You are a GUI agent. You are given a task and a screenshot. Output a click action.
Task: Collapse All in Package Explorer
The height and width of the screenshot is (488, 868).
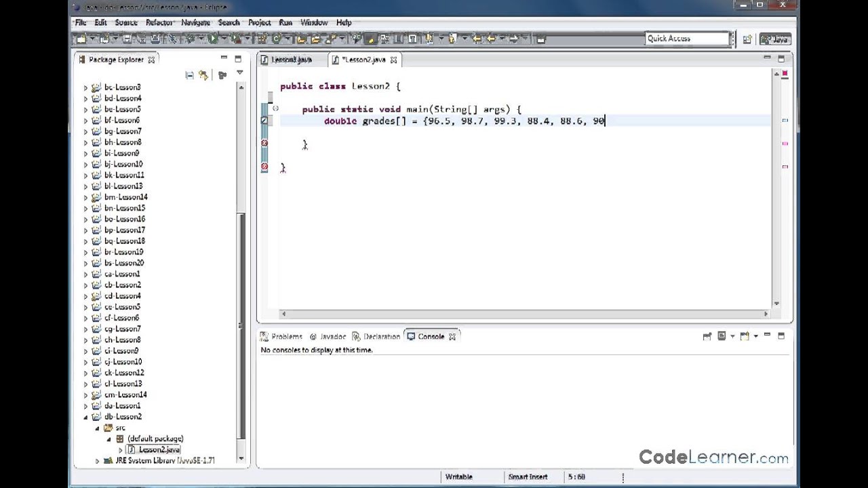click(x=189, y=75)
